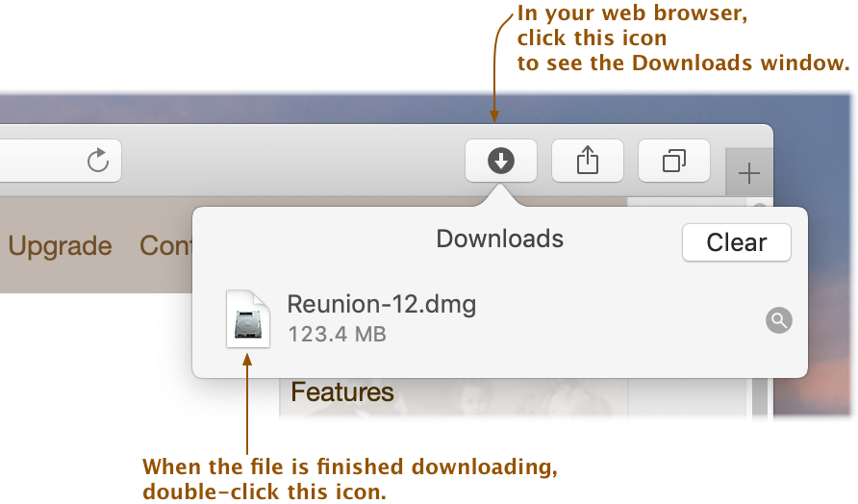
Task: Click empty toolbar space between reload and Downloads
Action: [292, 161]
